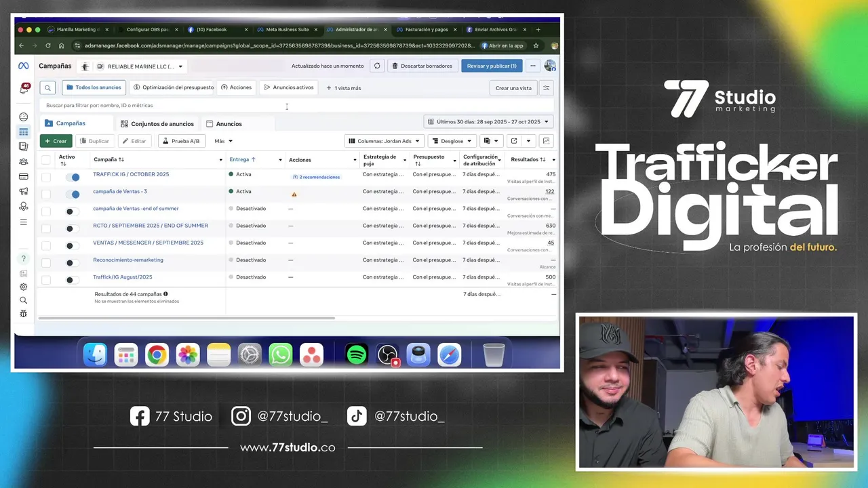
Task: Show the charts panel icon
Action: coord(546,141)
